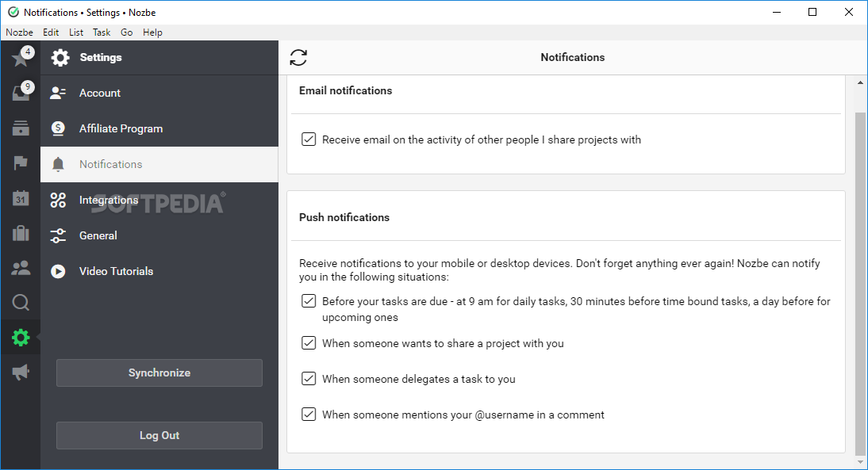Click the Synchronize button

(x=159, y=373)
